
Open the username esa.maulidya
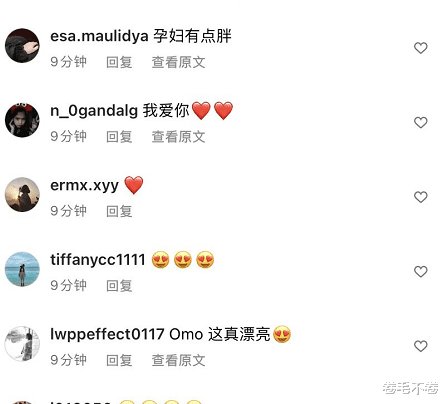pyautogui.click(x=99, y=36)
